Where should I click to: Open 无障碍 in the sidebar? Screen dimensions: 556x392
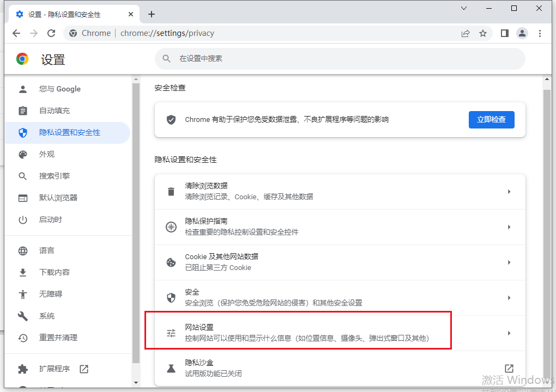68,294
